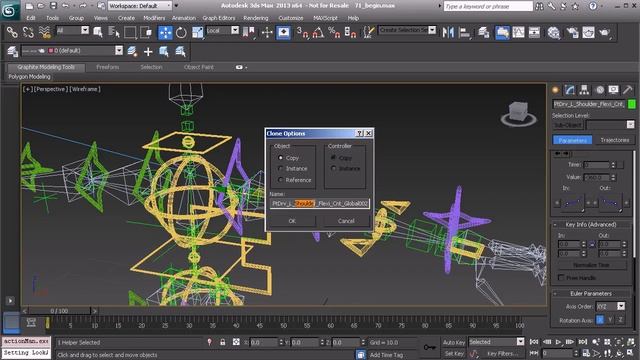The height and width of the screenshot is (360, 640).
Task: Open the Motion panel tab icon
Action: [x=599, y=90]
